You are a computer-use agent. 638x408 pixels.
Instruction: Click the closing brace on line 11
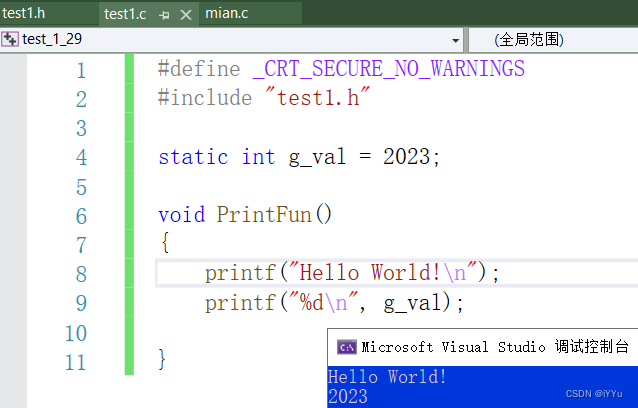(x=162, y=359)
